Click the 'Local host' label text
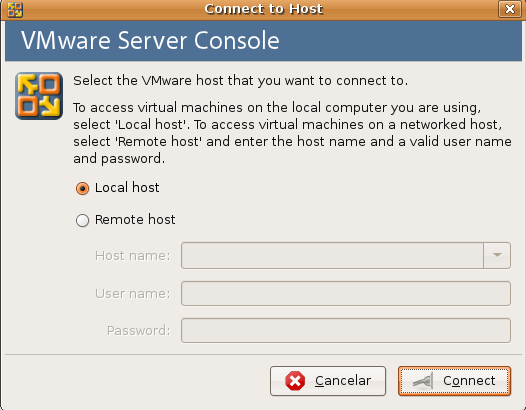This screenshot has width=526, height=410. tap(127, 188)
